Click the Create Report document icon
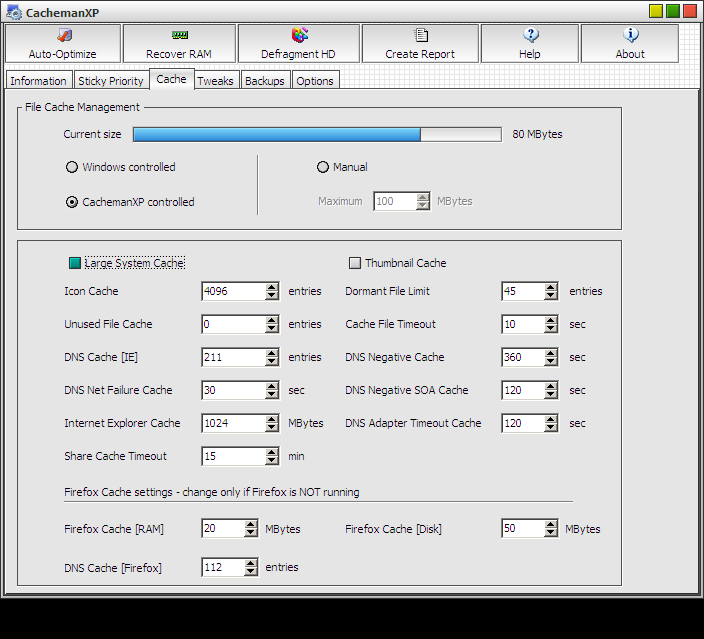704x639 pixels. click(x=421, y=35)
